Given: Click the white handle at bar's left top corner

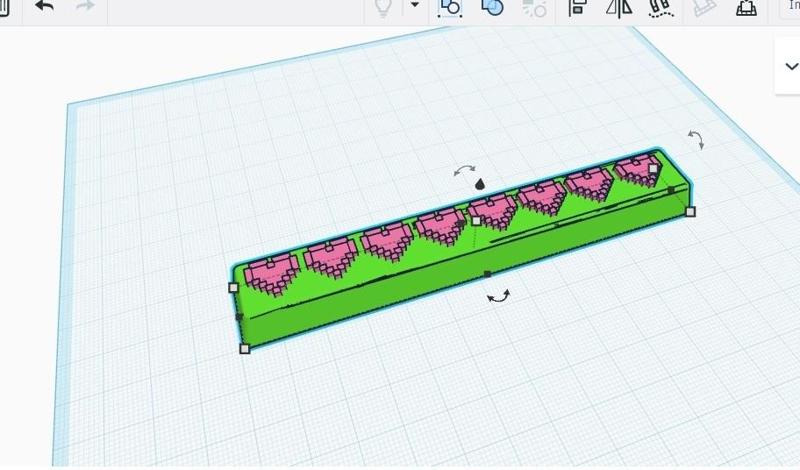Looking at the screenshot, I should point(234,287).
